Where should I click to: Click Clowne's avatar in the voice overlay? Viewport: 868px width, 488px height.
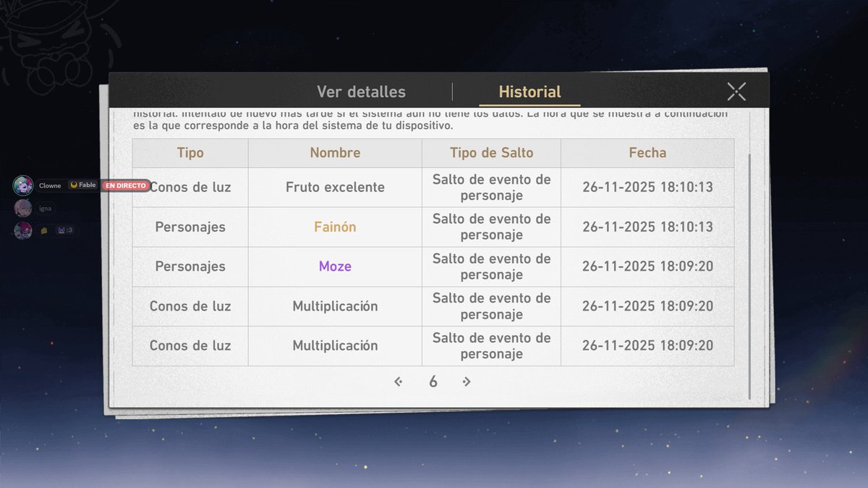coord(23,185)
